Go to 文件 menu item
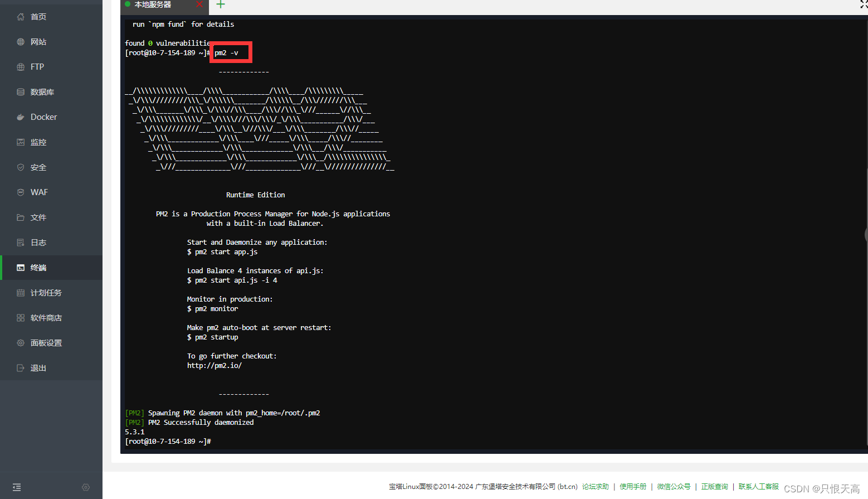Screen dimensions: 868x499 pyautogui.click(x=51, y=217)
